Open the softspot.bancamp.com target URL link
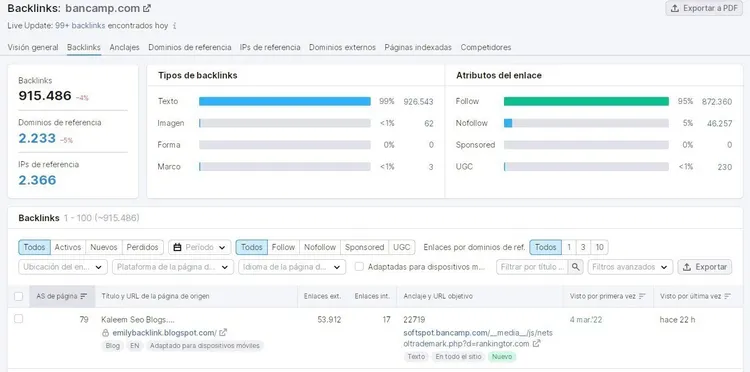 coord(478,338)
